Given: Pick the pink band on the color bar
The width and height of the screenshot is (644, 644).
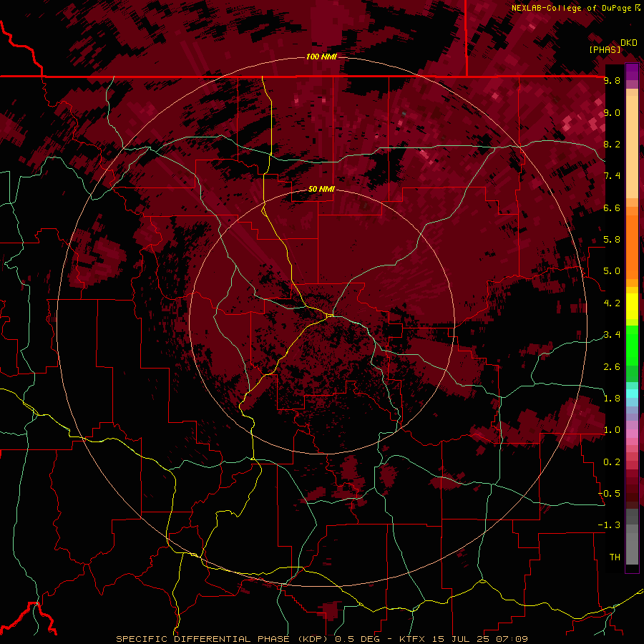Looking at the screenshot, I should point(632,434).
